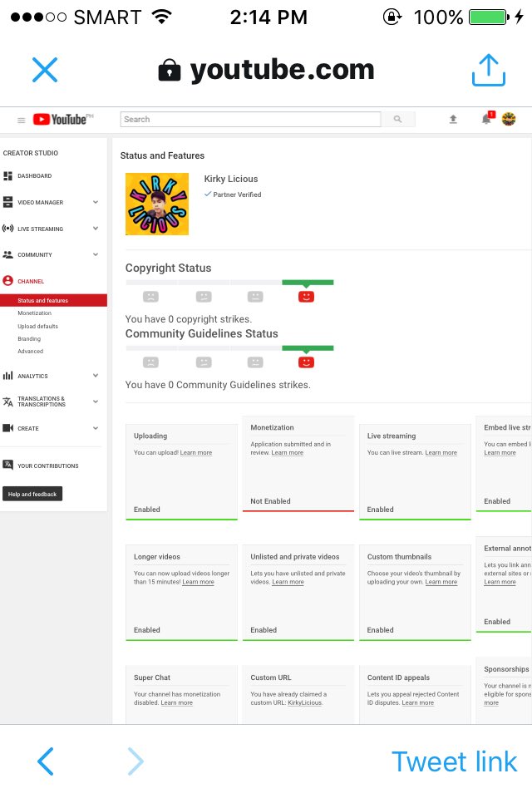Viewport: 532px width, 798px height.
Task: Expand the Video Manager section
Action: point(96,202)
